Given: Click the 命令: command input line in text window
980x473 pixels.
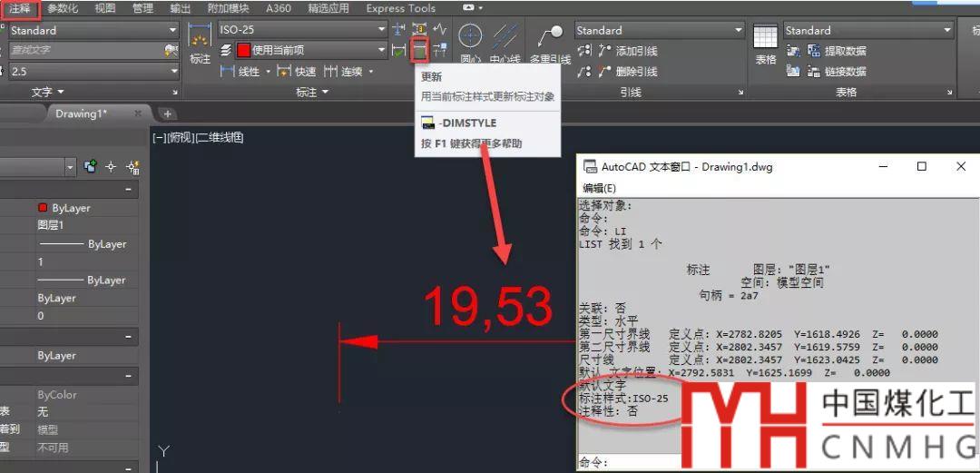Looking at the screenshot, I should [628, 462].
